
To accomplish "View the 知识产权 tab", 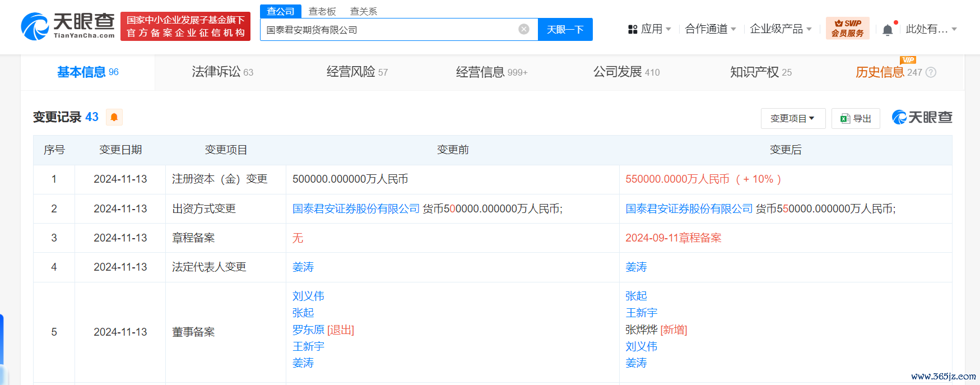I will [761, 72].
